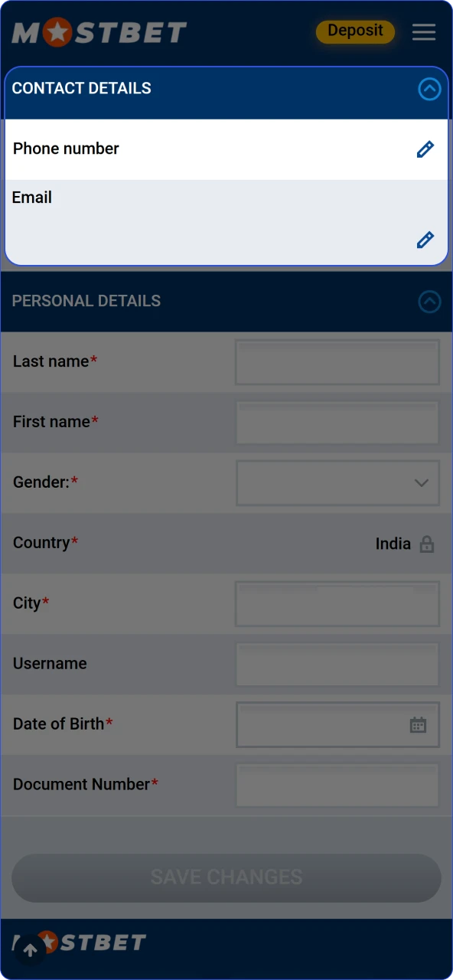The height and width of the screenshot is (980, 453).
Task: Click the Username input field
Action: pyautogui.click(x=337, y=665)
